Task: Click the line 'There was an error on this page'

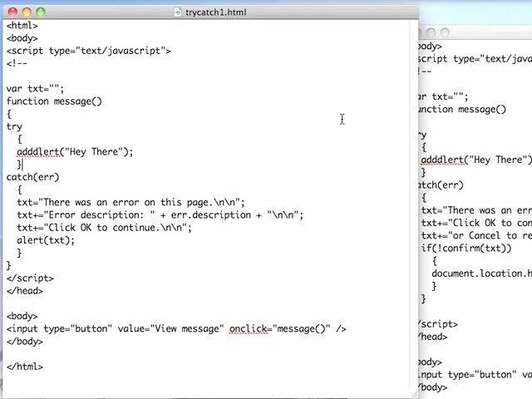Action: tap(131, 203)
